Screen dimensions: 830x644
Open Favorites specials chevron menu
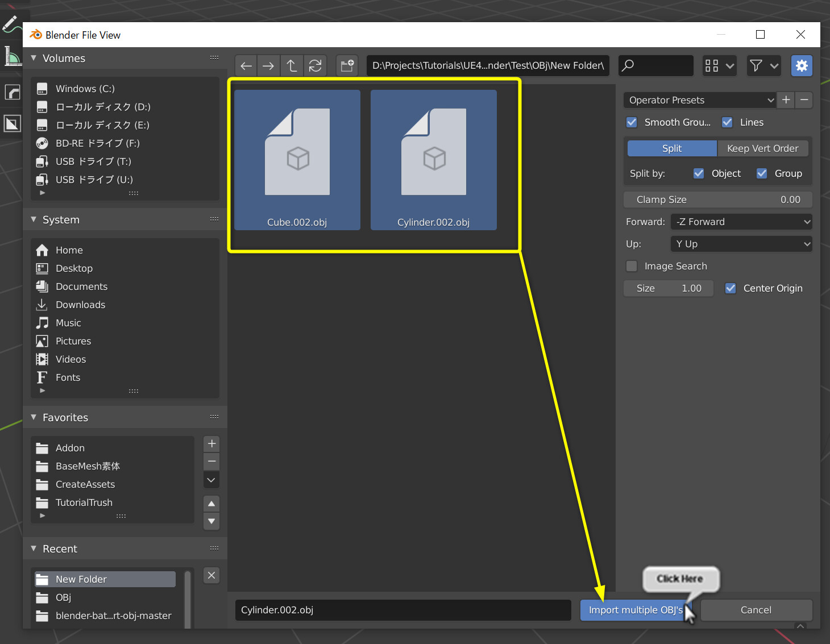[x=211, y=480]
